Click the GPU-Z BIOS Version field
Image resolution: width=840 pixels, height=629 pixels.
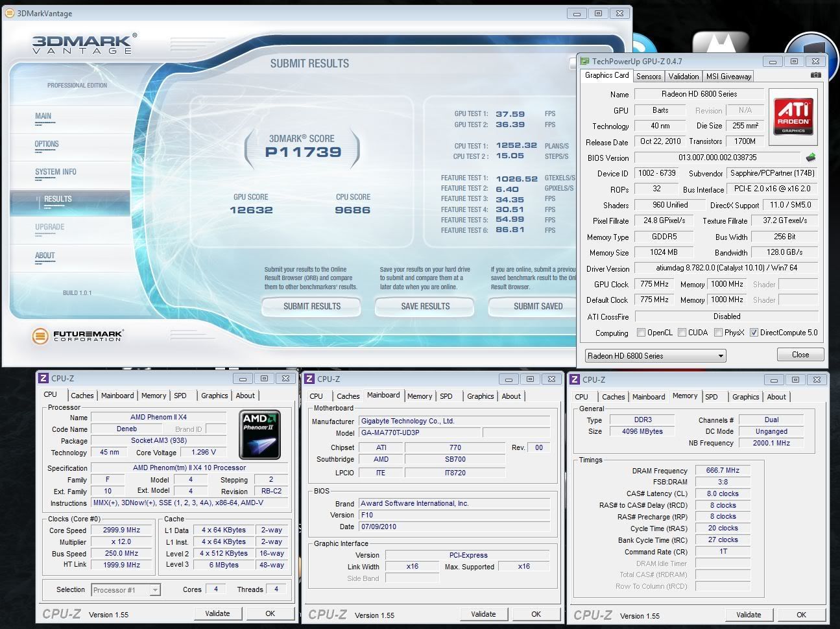[x=717, y=158]
